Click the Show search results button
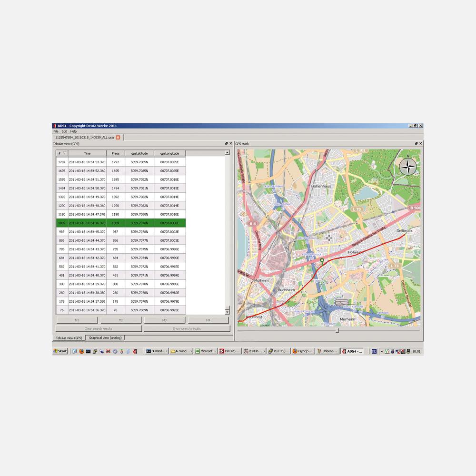The height and width of the screenshot is (476, 476). click(x=187, y=328)
